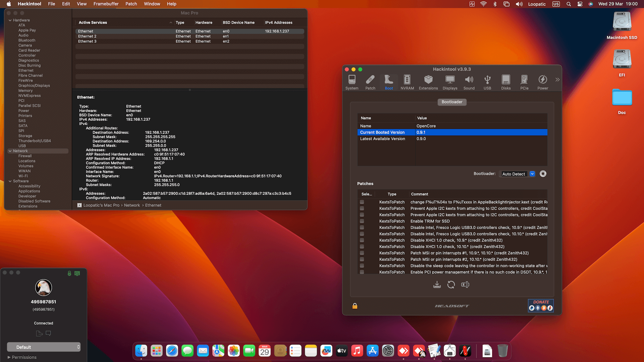
Task: Click the Power icon in Hackintool toolbar
Action: (x=542, y=81)
